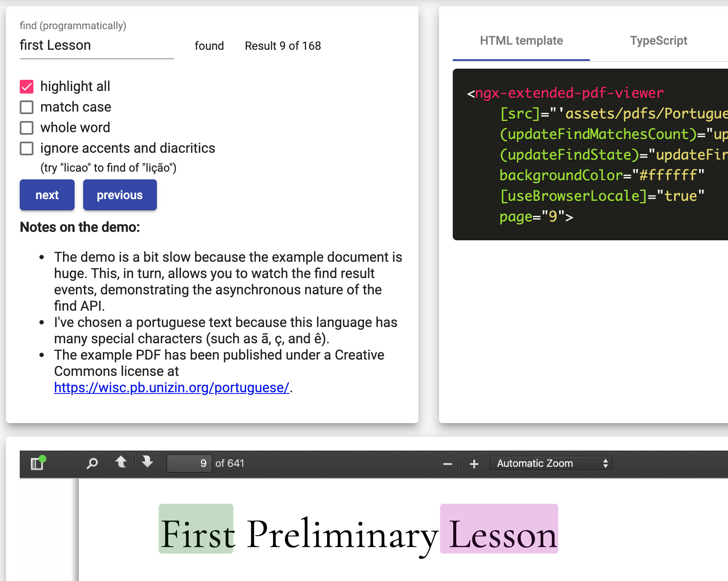
Task: Enable 'whole word' matching
Action: 27,127
